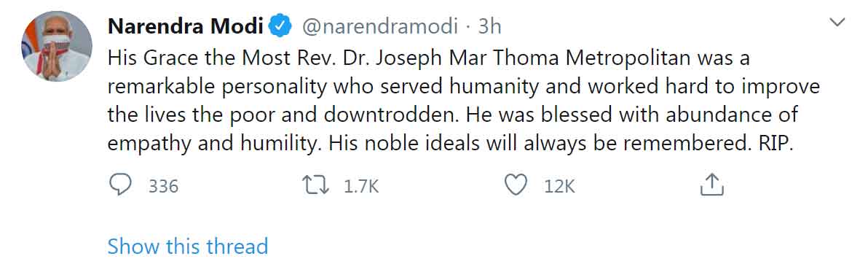Click the phrase 'empathy and humility' in tweet
This screenshot has height=275, width=868.
coord(213,145)
